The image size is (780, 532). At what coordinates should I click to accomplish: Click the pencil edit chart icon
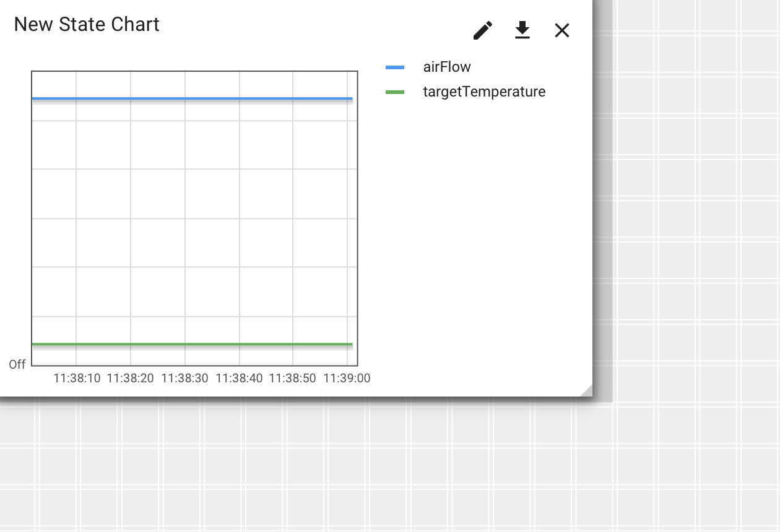tap(483, 30)
